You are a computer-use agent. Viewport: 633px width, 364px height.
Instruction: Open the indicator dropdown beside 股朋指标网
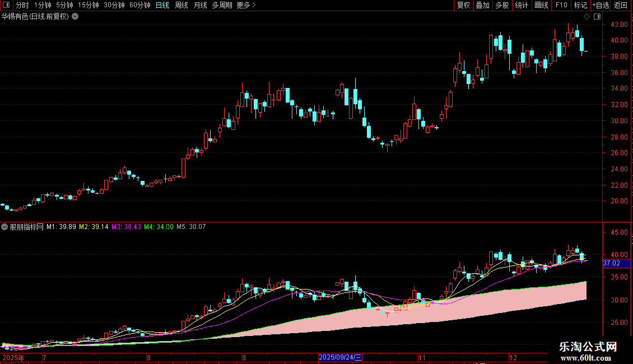coord(4,227)
